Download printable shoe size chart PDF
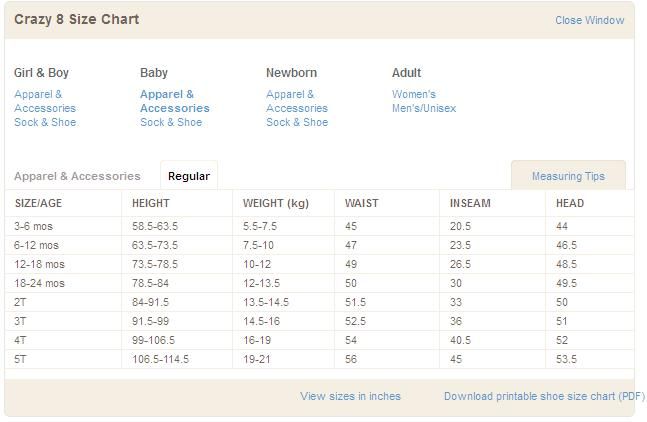 [x=544, y=396]
